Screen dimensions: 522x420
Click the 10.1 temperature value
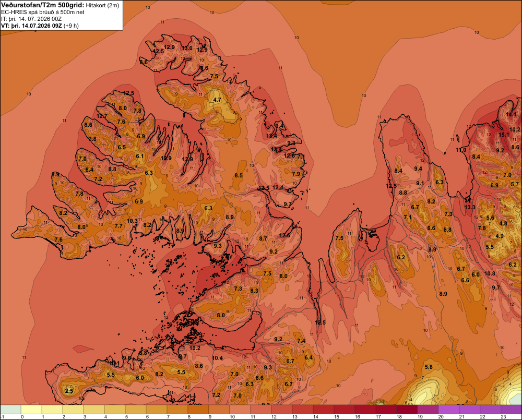pyautogui.click(x=114, y=363)
